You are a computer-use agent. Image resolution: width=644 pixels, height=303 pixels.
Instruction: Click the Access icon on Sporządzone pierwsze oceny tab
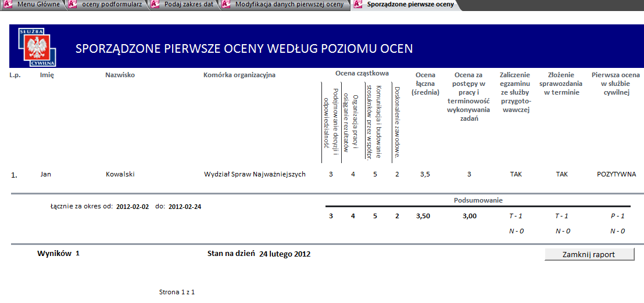pyautogui.click(x=358, y=5)
